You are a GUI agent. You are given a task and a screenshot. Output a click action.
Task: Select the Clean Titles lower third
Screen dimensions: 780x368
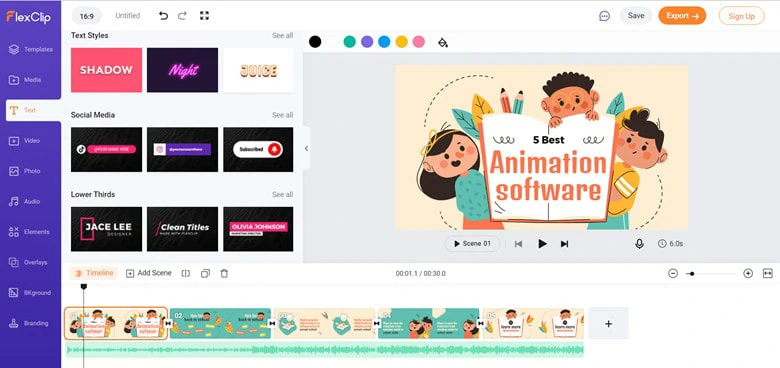coord(183,229)
